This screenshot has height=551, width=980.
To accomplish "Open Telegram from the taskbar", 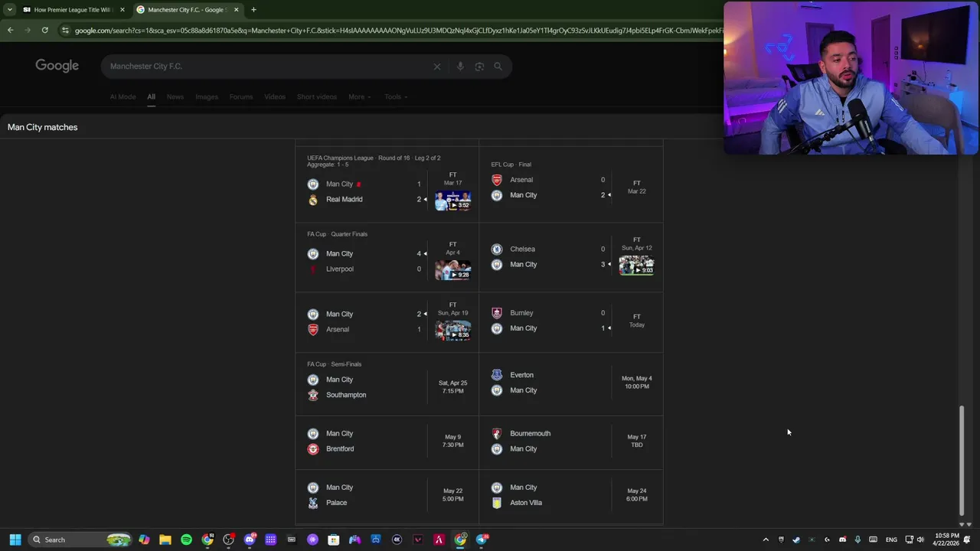I will pos(482,540).
